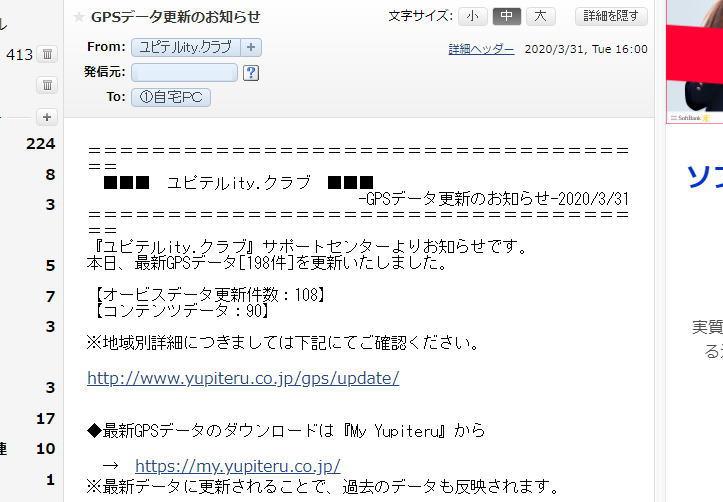Set font size to 中
Screen dimensions: 723x502
[507, 17]
